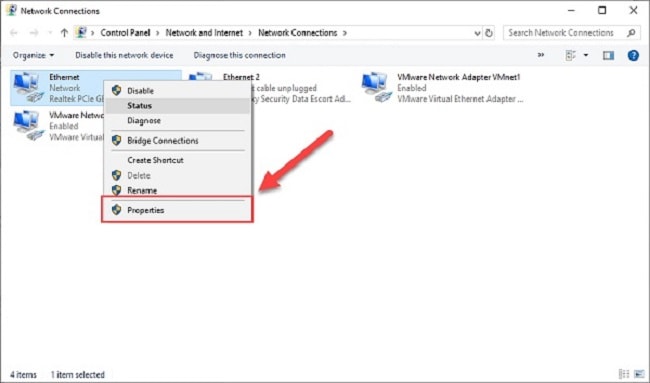Open Help with the question mark icon
The image size is (650, 383).
(x=633, y=55)
